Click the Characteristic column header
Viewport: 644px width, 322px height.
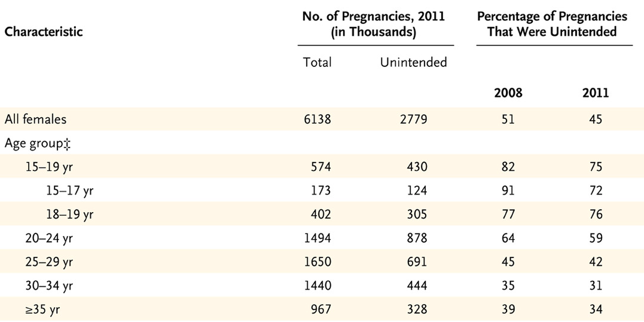coord(44,31)
